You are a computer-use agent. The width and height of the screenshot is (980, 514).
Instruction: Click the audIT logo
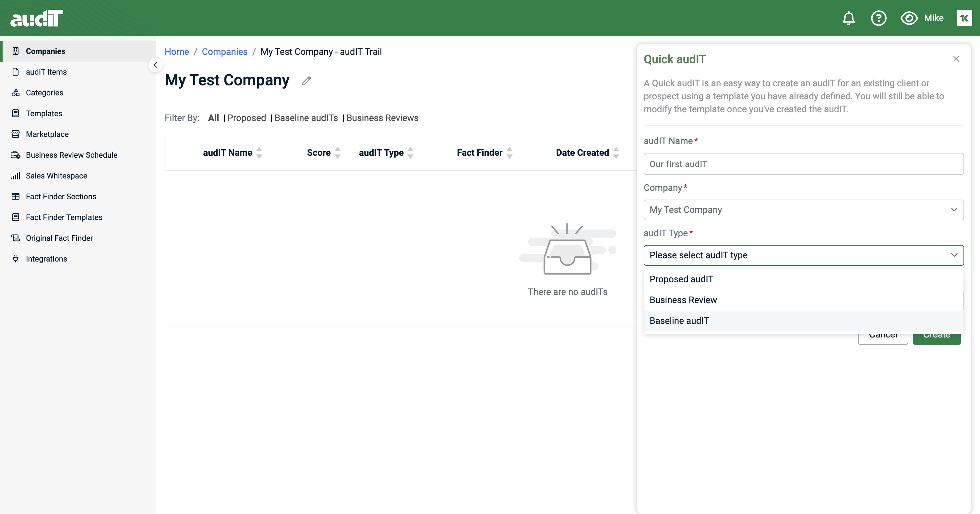pyautogui.click(x=37, y=18)
